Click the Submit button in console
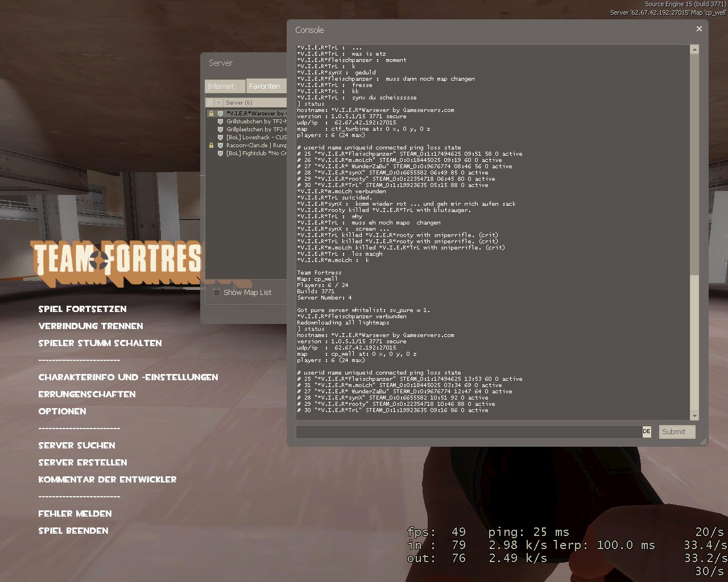728x582 pixels. pyautogui.click(x=677, y=432)
